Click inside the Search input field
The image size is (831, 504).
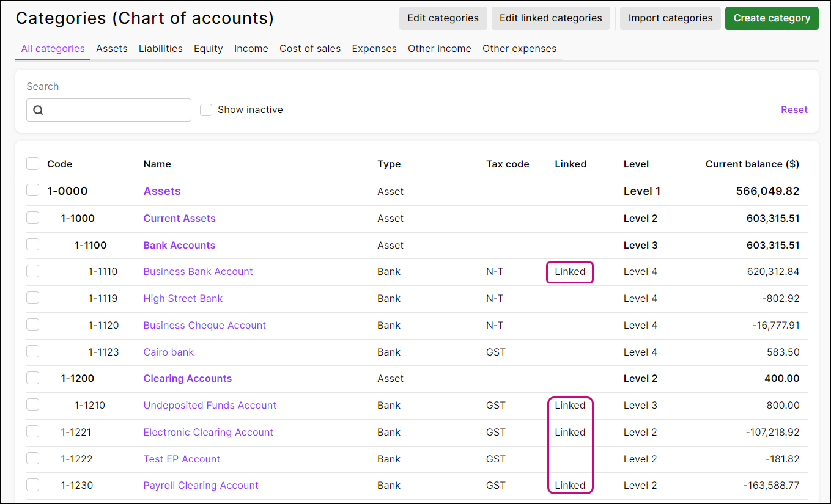[x=116, y=109]
